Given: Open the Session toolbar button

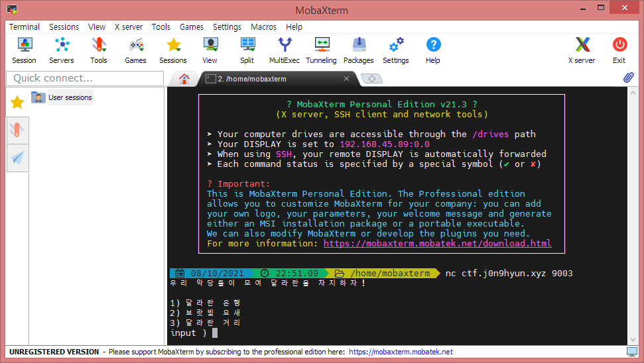Looking at the screenshot, I should pos(25,51).
